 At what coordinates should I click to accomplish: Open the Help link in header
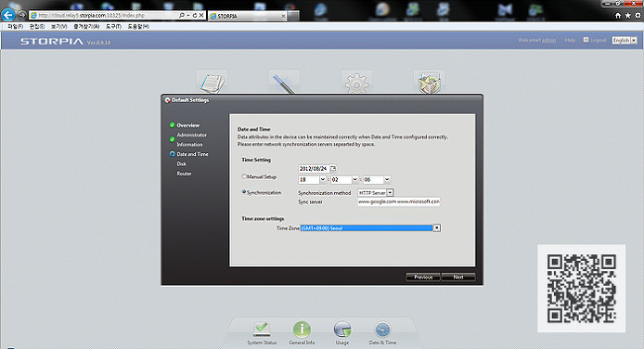click(570, 40)
